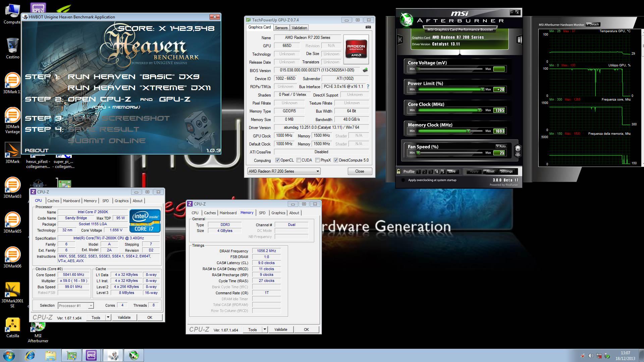Click the Core Clock value field showing 1265
The height and width of the screenshot is (362, 644).
tap(499, 110)
